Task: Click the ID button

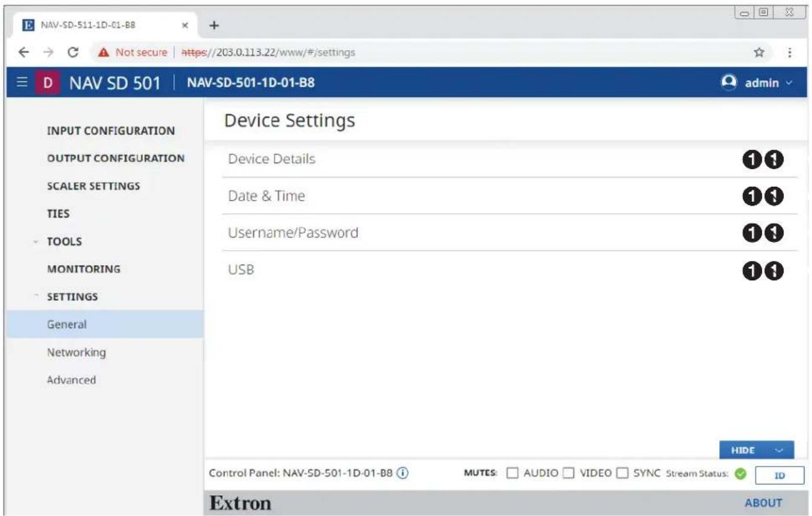Action: click(x=779, y=475)
